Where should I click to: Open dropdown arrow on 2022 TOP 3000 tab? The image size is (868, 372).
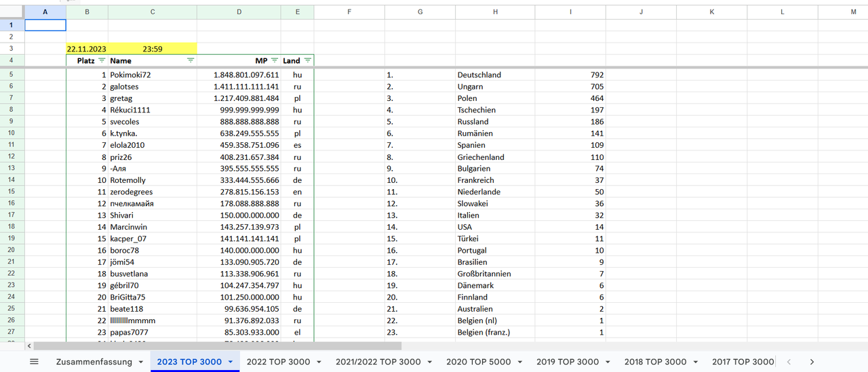(319, 362)
